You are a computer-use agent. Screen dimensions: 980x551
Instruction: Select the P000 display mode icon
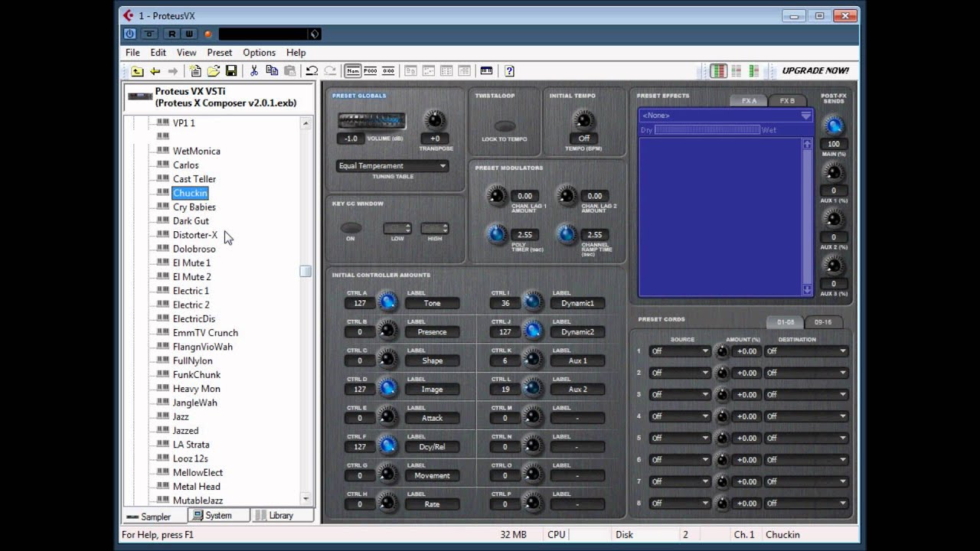click(371, 71)
